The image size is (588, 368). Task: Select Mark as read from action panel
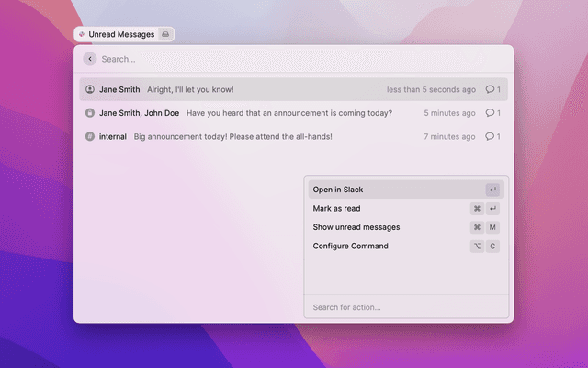pos(336,209)
